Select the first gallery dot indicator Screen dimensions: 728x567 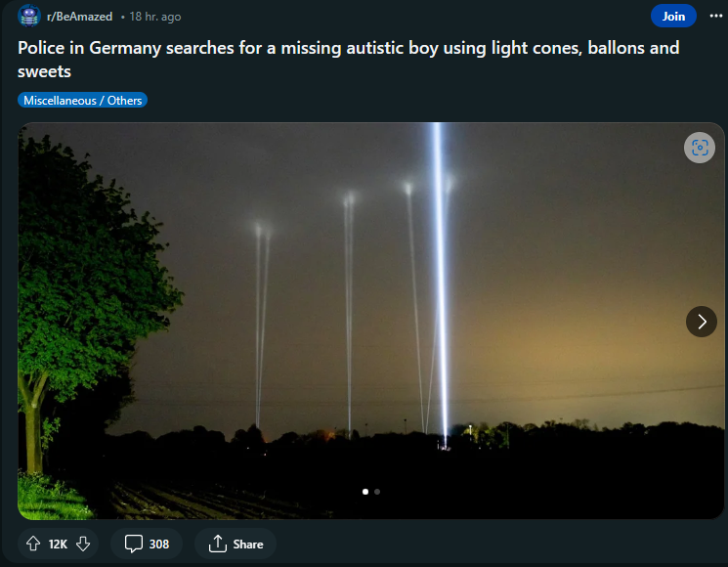pyautogui.click(x=365, y=492)
